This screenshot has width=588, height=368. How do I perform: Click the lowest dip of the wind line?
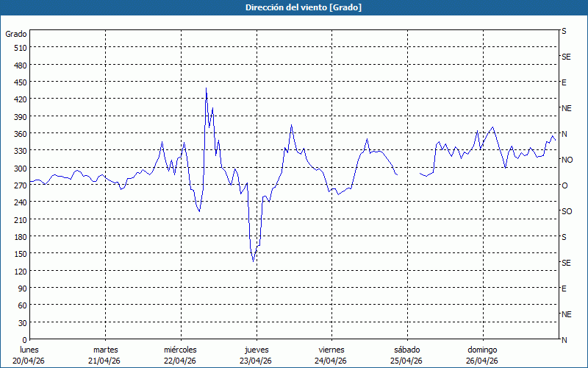pos(254,261)
